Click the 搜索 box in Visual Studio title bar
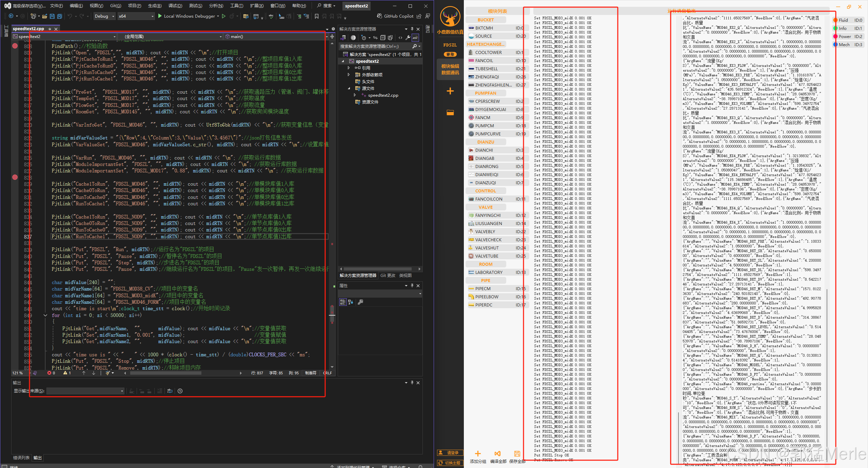The image size is (868, 468). point(326,6)
